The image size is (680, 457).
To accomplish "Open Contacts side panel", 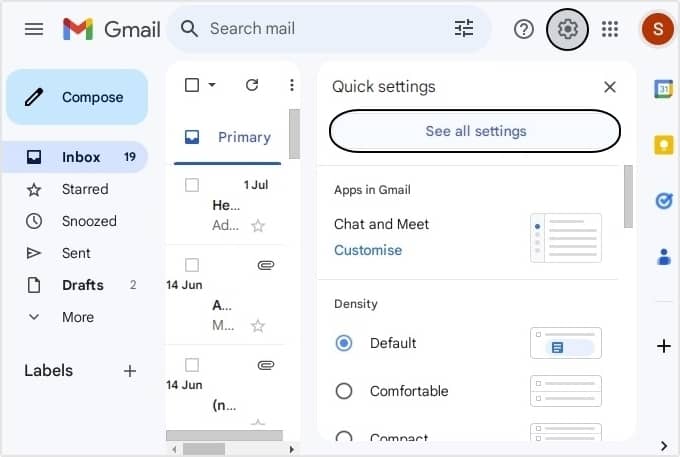I will 664,256.
